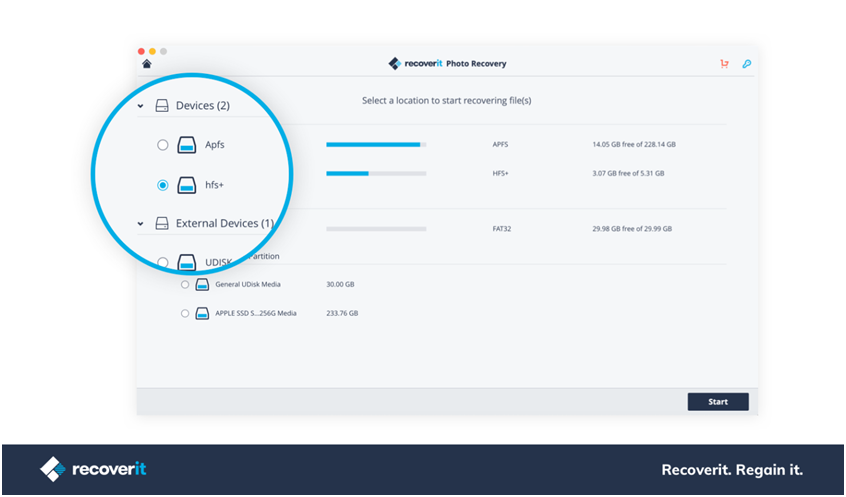
Task: Click the General UDisk Media disk icon
Action: (202, 285)
